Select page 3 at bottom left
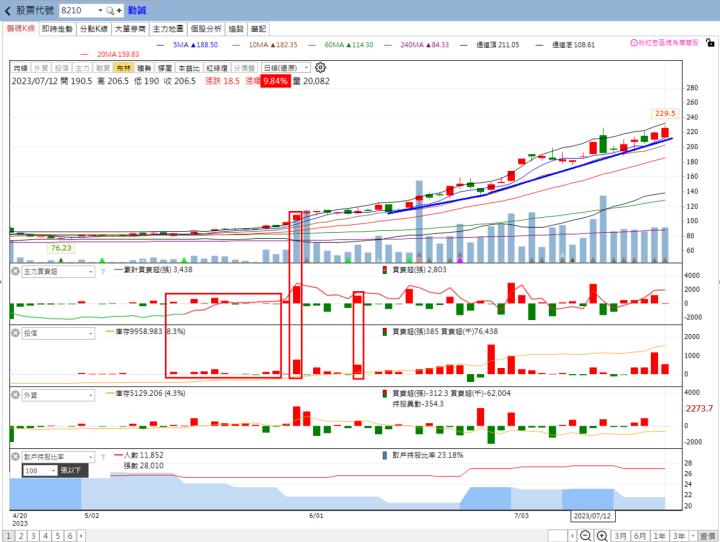Viewport: 720px width, 542px height. (33, 536)
